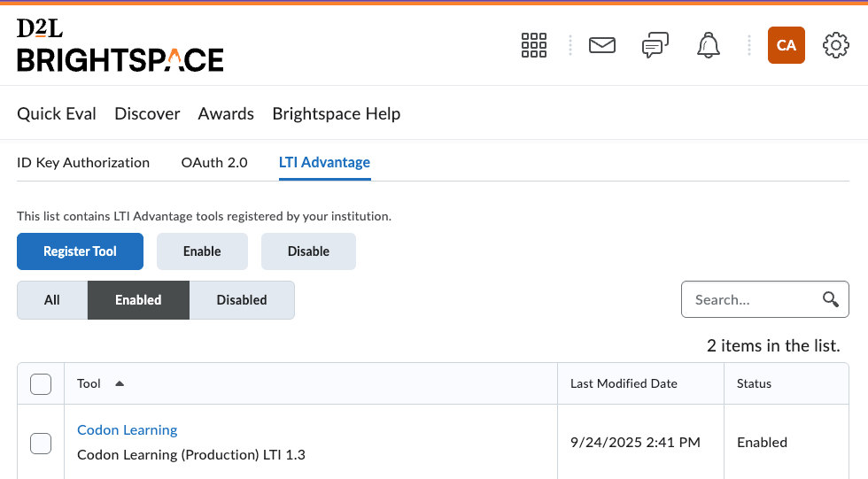This screenshot has width=868, height=479.
Task: Click the Enable button
Action: pyautogui.click(x=202, y=251)
